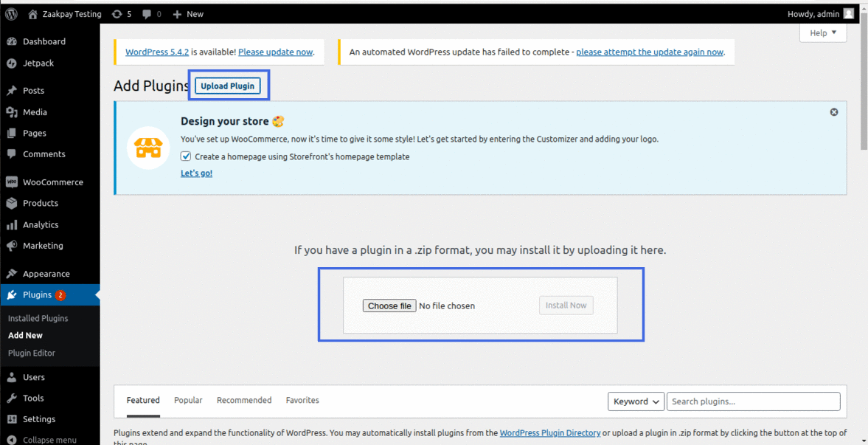Dismiss the Design your store notice
Viewport: 868px width, 445px height.
(x=833, y=112)
